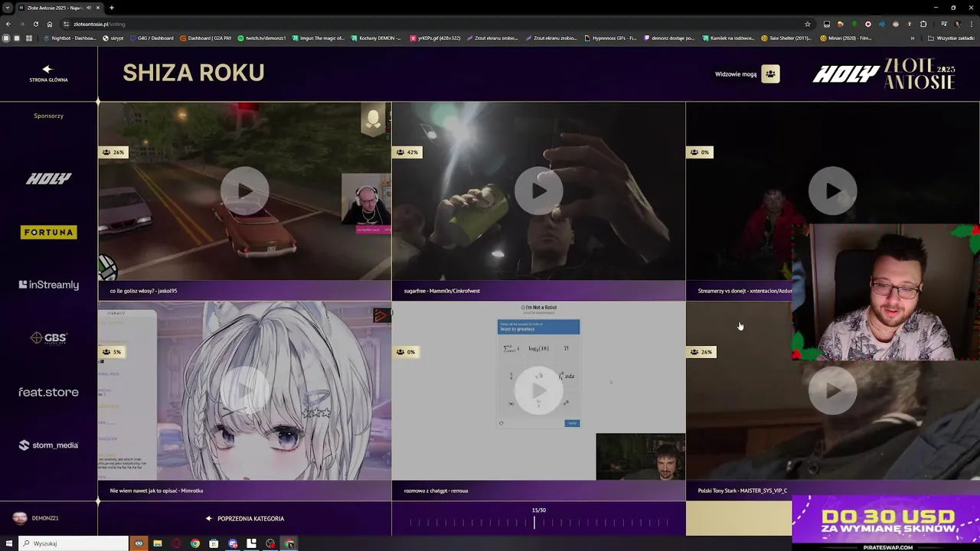Open the Dashboard | G2A PAY bookmark
The width and height of the screenshot is (980, 551).
pyautogui.click(x=206, y=37)
